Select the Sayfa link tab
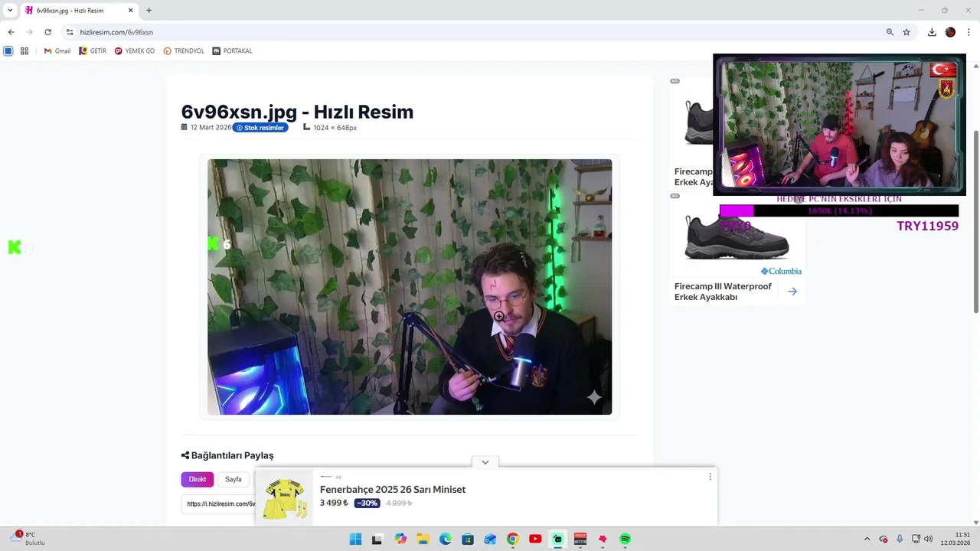 [234, 479]
